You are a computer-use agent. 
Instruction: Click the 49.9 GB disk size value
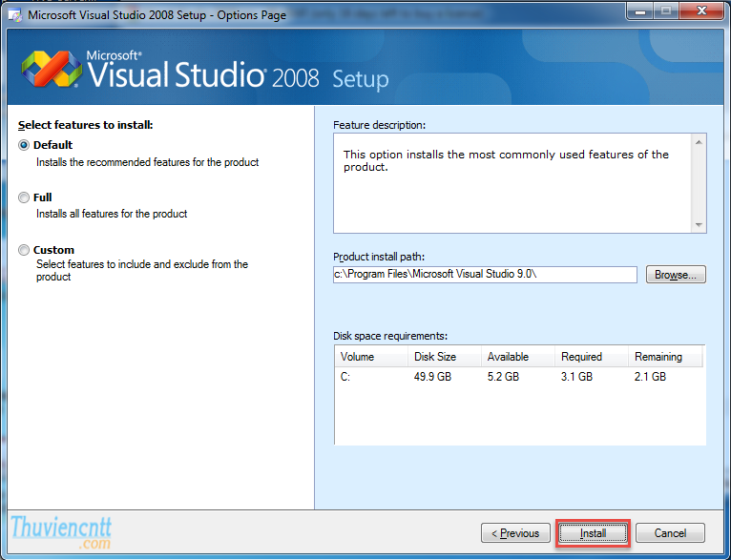(x=432, y=377)
